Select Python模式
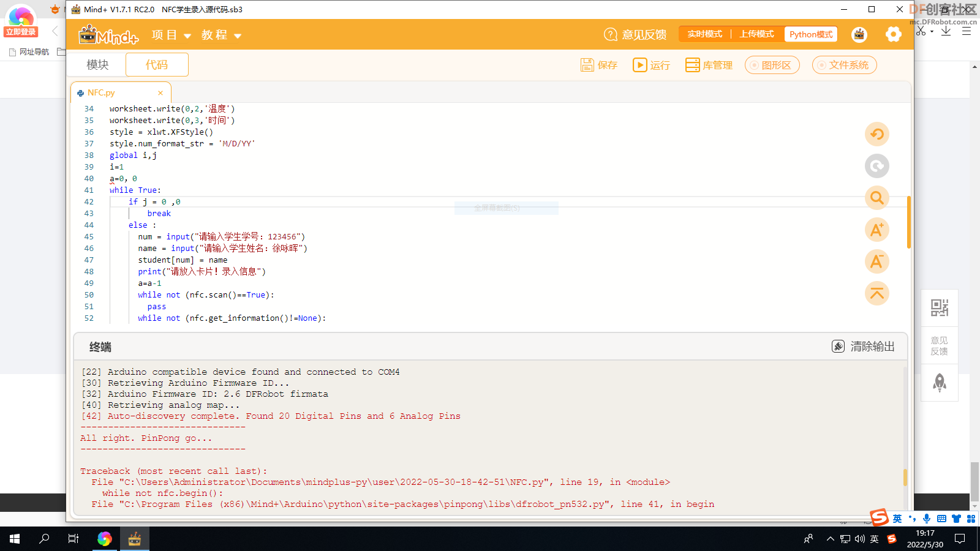 (x=811, y=34)
